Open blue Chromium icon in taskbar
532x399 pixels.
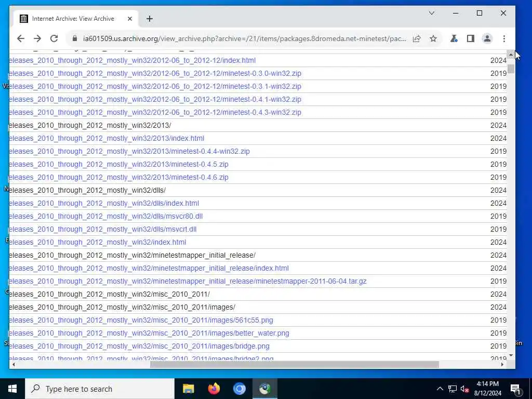[x=239, y=389]
